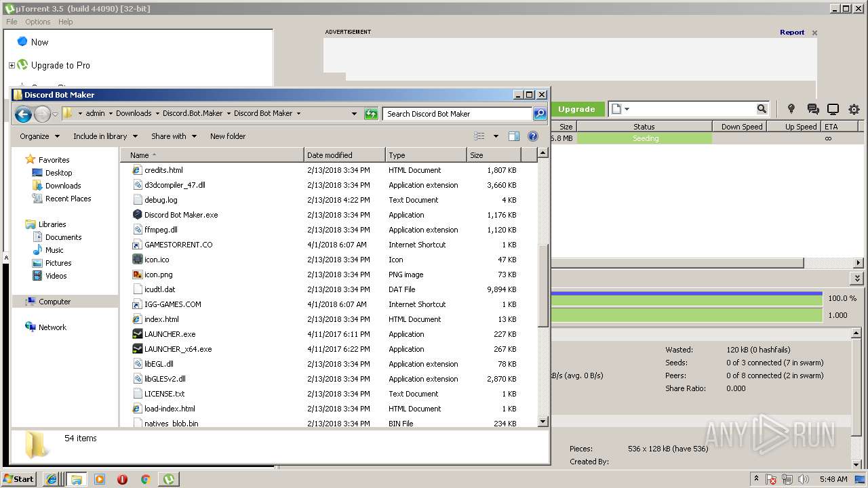The image size is (868, 488).
Task: Click the uTorrent lightbulb tips icon
Action: (x=791, y=109)
